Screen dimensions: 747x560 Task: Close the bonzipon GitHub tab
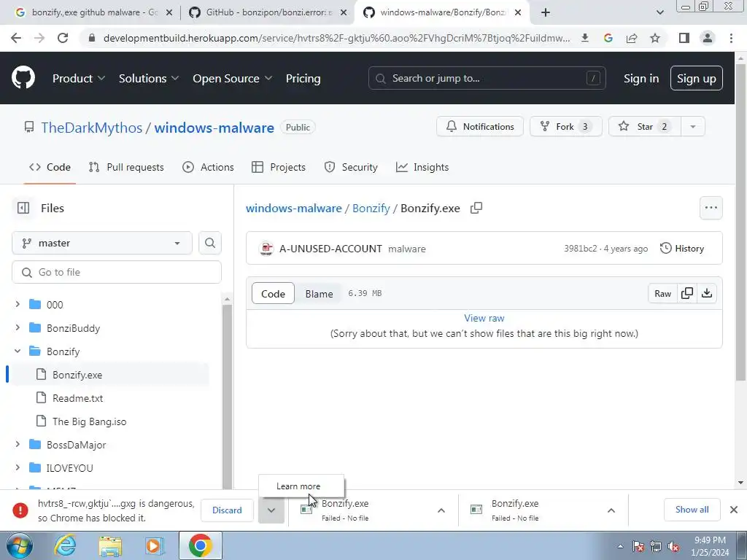click(x=343, y=13)
